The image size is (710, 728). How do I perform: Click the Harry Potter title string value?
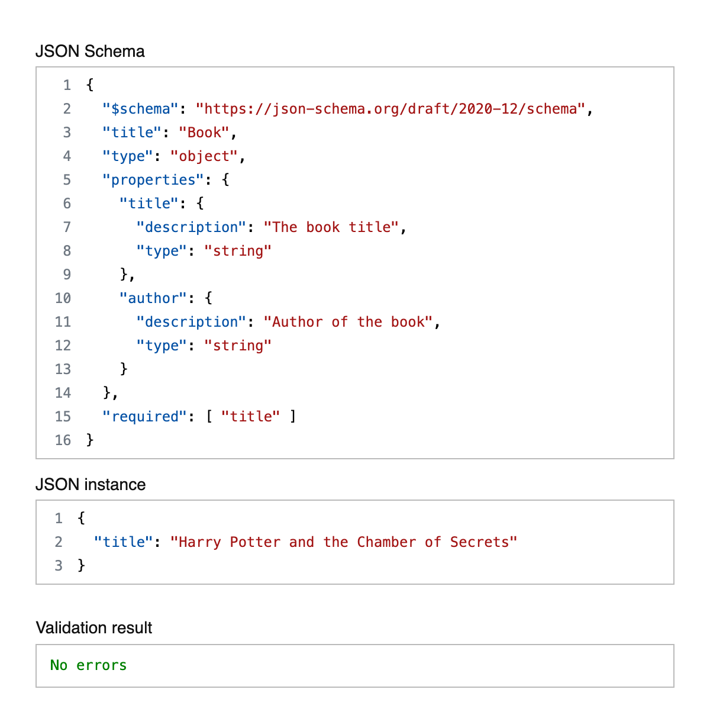tap(343, 542)
